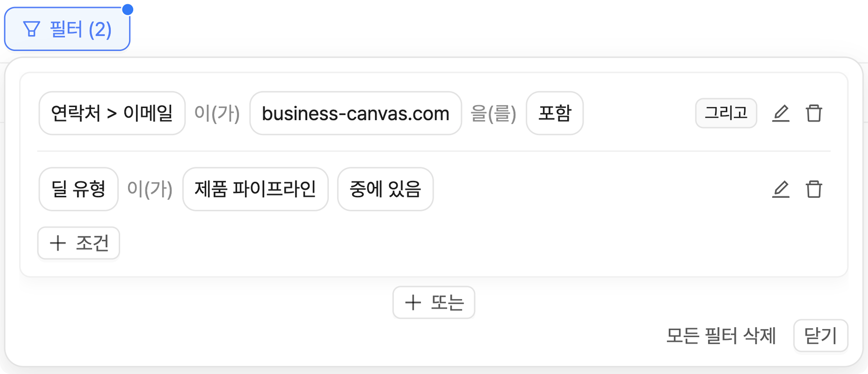Toggle the 그리고 (AND) operator
Image resolution: width=868 pixels, height=374 pixels.
pyautogui.click(x=726, y=113)
